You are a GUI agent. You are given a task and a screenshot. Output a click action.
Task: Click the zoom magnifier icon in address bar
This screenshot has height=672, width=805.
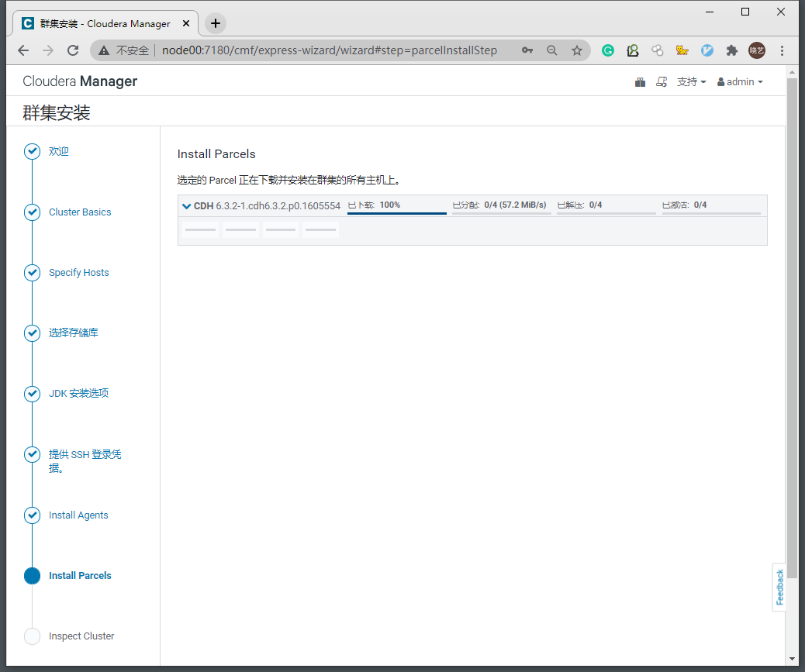pos(552,50)
